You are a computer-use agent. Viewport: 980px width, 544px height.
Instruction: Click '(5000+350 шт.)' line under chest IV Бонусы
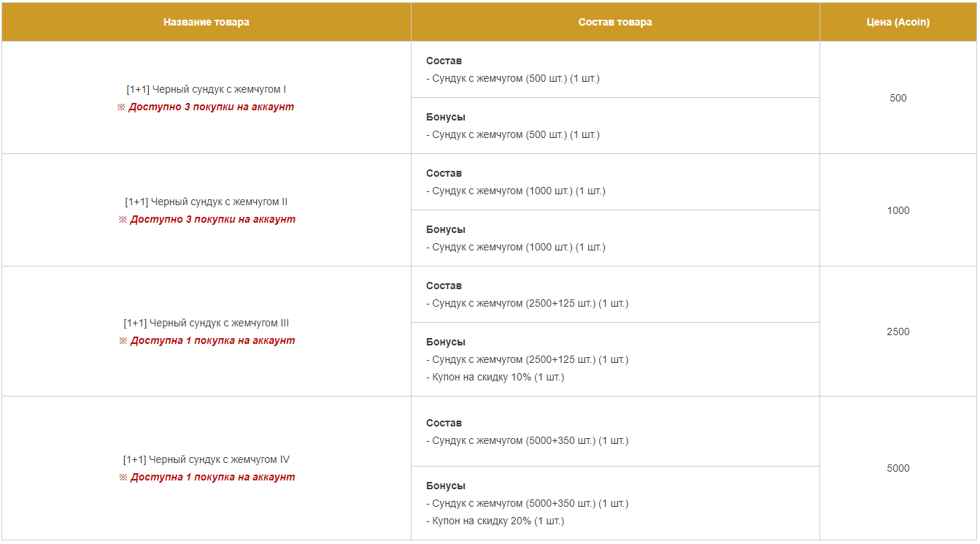[527, 503]
